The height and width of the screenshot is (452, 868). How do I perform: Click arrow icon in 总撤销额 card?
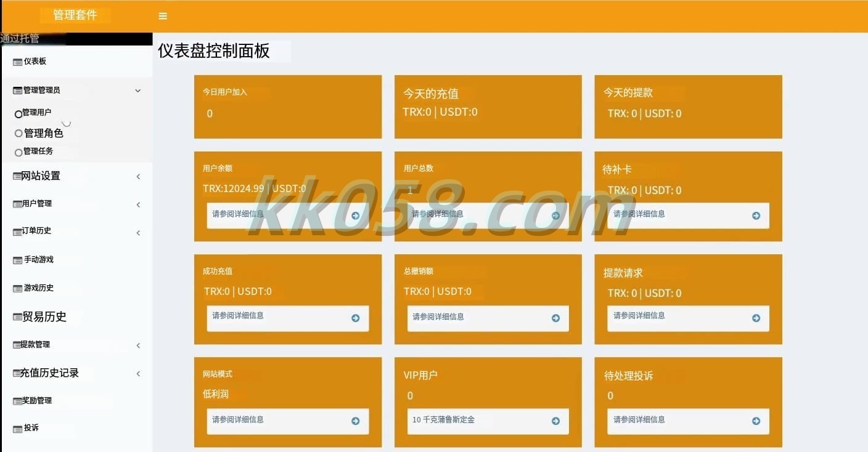pos(556,318)
